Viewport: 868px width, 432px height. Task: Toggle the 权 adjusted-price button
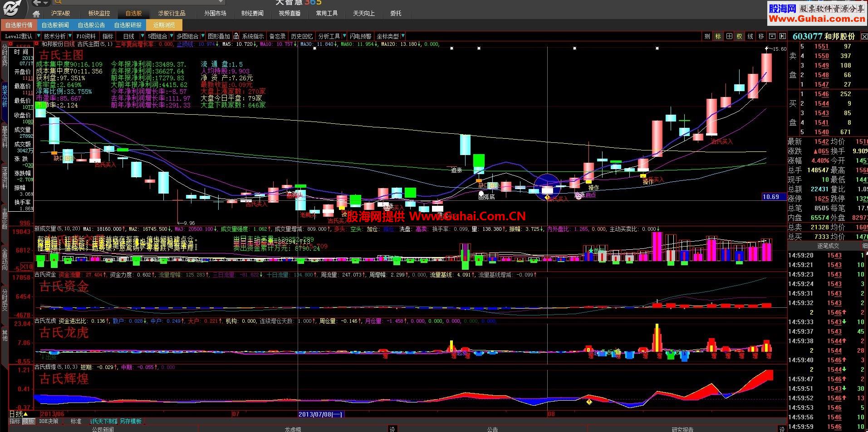(739, 36)
